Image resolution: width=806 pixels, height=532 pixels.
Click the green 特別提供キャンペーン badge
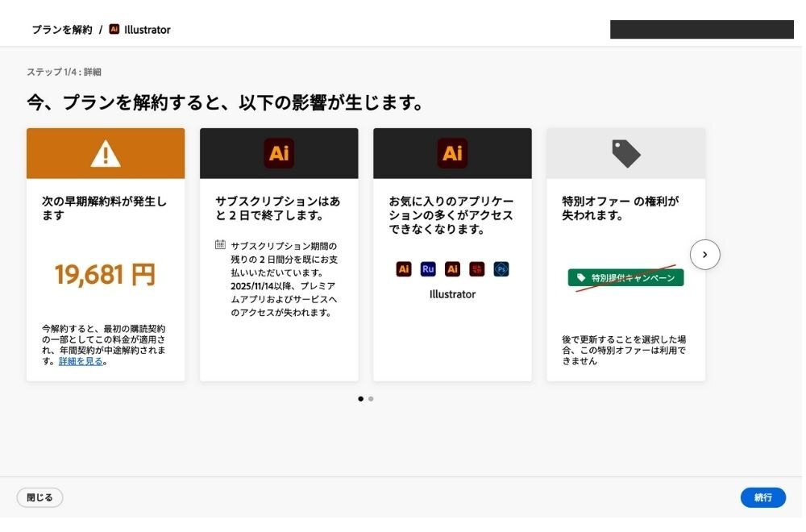[625, 277]
